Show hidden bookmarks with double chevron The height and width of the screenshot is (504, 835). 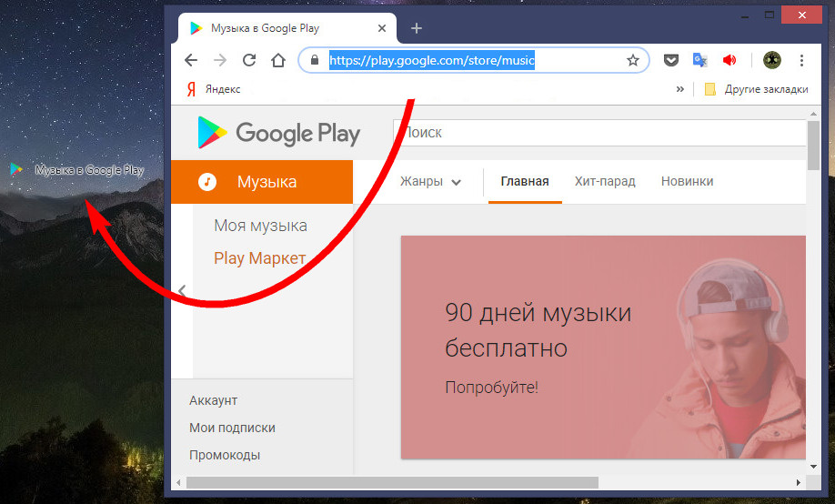680,89
